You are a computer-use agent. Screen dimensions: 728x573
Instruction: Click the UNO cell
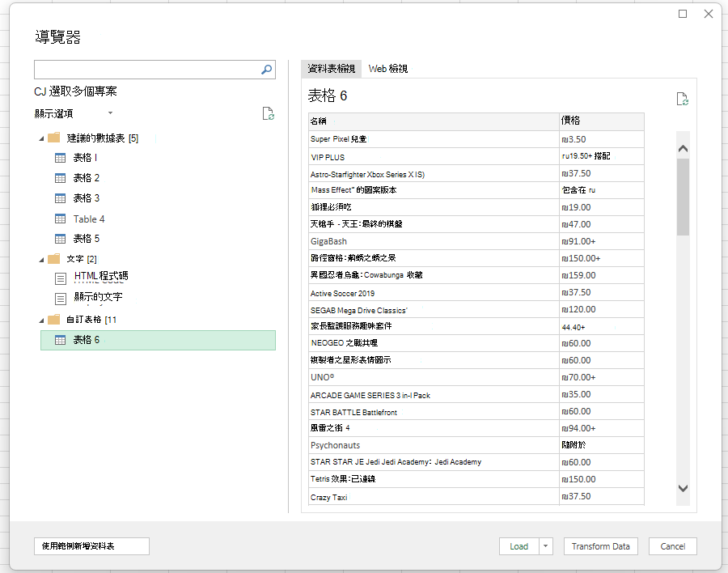434,377
